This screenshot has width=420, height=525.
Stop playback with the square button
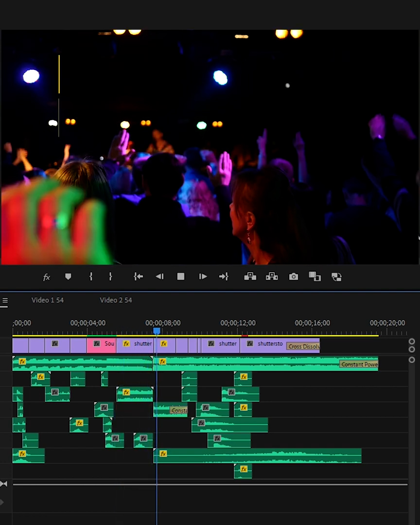(181, 277)
